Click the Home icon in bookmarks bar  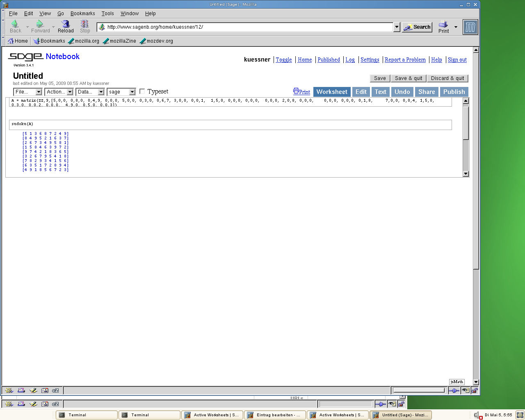[11, 41]
